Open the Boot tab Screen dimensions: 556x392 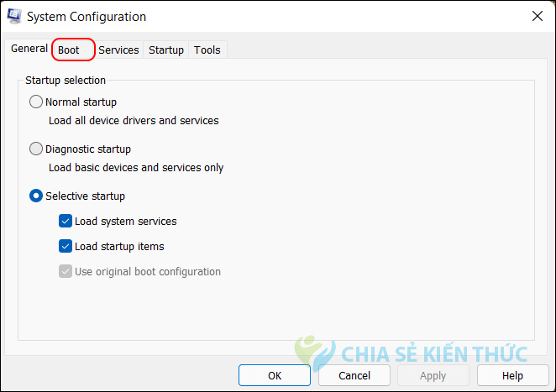[x=69, y=50]
